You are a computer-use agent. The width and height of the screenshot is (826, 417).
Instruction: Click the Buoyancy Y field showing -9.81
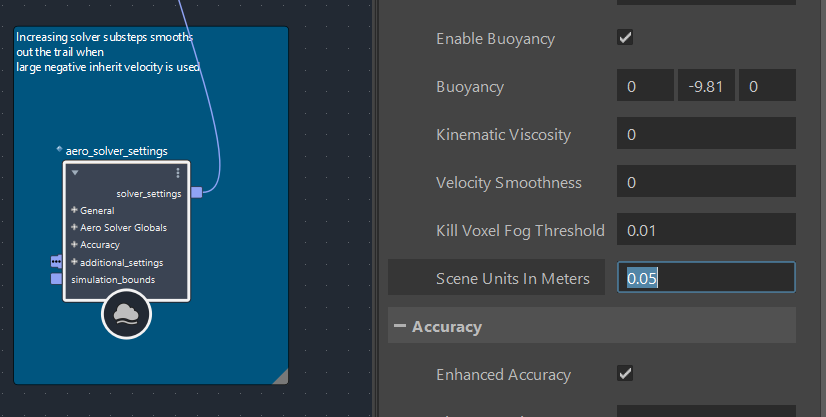[x=705, y=87]
